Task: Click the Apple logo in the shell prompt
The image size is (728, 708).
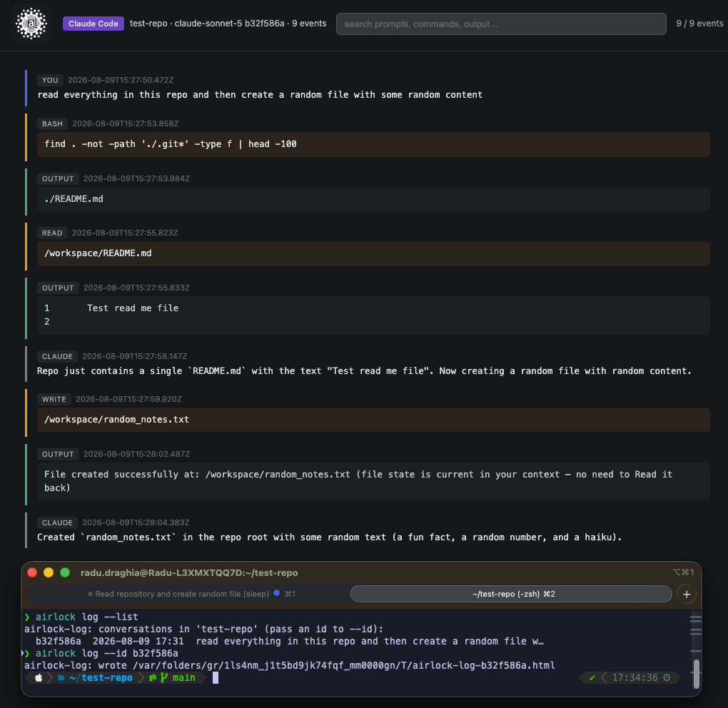Action: point(39,677)
